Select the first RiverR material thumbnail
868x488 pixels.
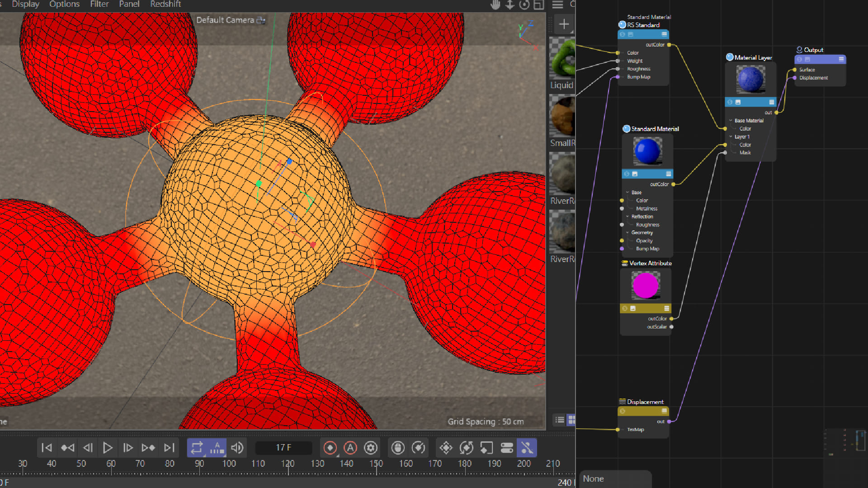[562, 174]
